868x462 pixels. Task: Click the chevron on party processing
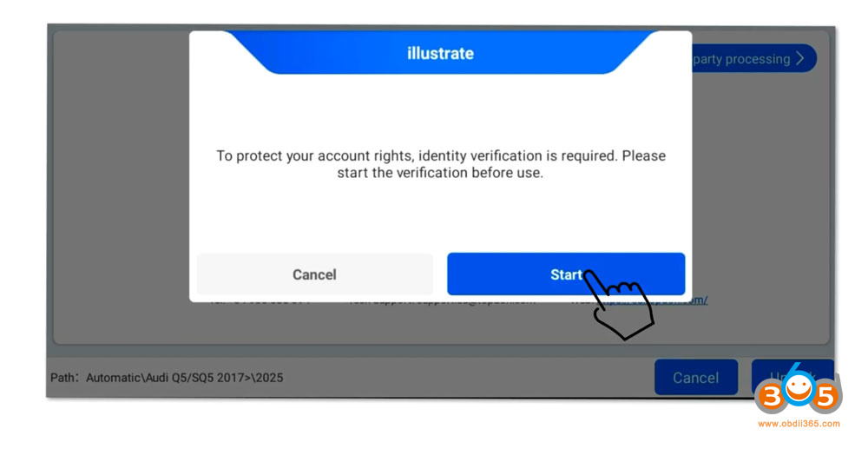(x=800, y=59)
